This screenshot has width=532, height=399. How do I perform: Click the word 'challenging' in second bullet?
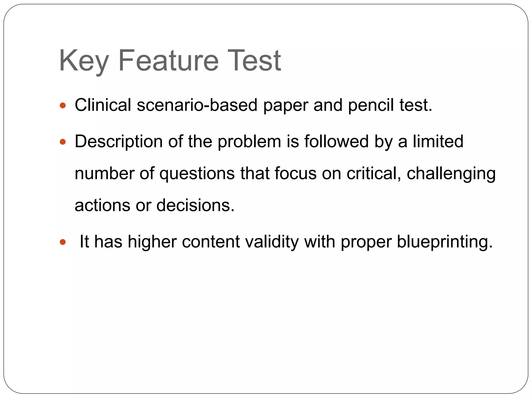(x=451, y=173)
